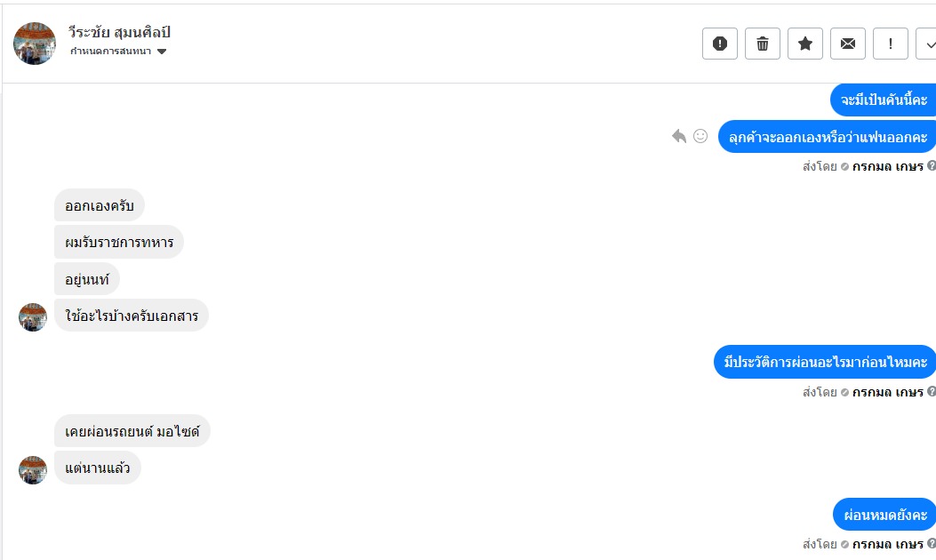Click the avatar next to 'แต่นานแล้ว' message

[x=33, y=470]
